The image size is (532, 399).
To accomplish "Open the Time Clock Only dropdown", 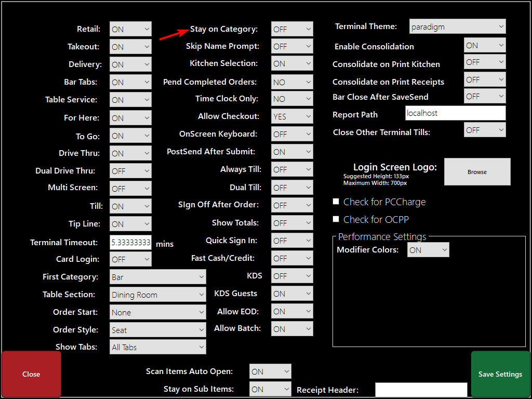I will pyautogui.click(x=292, y=99).
